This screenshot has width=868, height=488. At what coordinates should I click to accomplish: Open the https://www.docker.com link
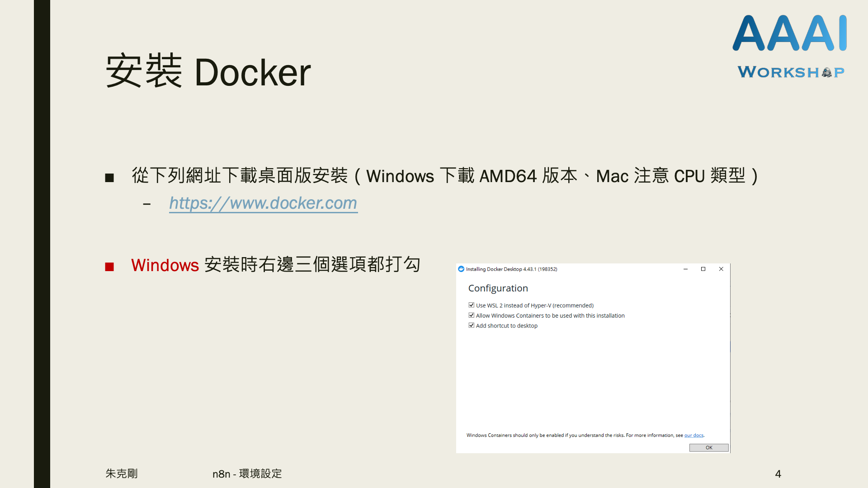tap(263, 203)
